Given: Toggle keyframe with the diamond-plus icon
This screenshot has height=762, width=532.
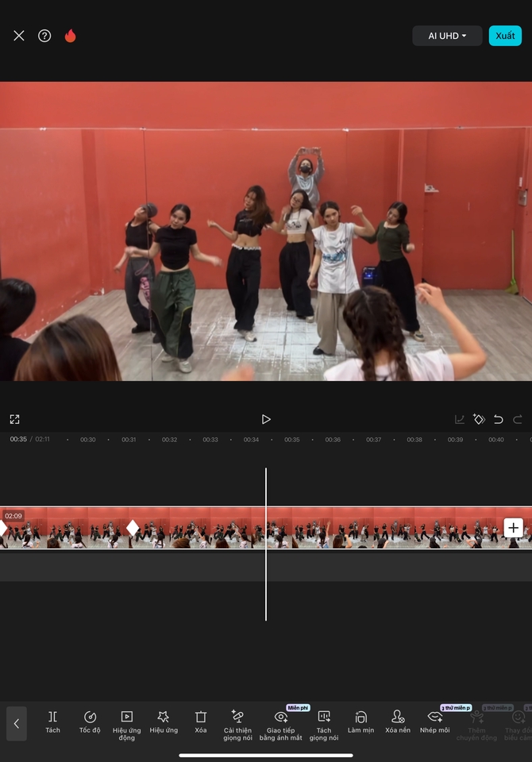Looking at the screenshot, I should [x=479, y=419].
